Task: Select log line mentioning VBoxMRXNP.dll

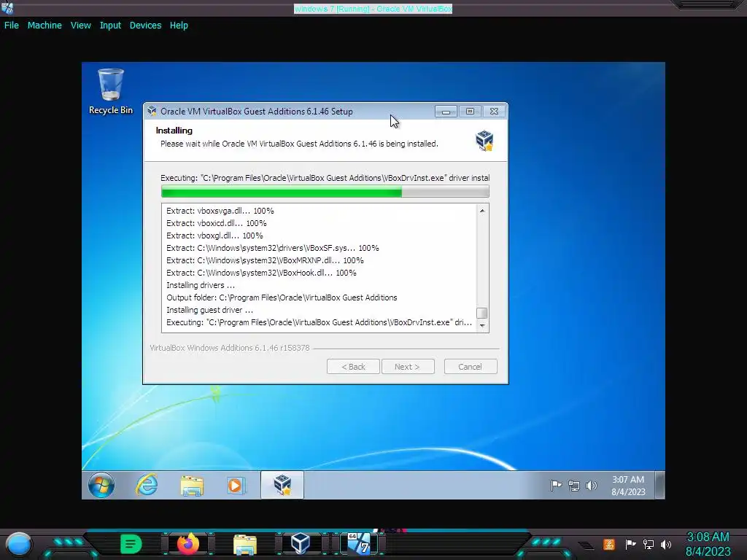Action: click(265, 260)
